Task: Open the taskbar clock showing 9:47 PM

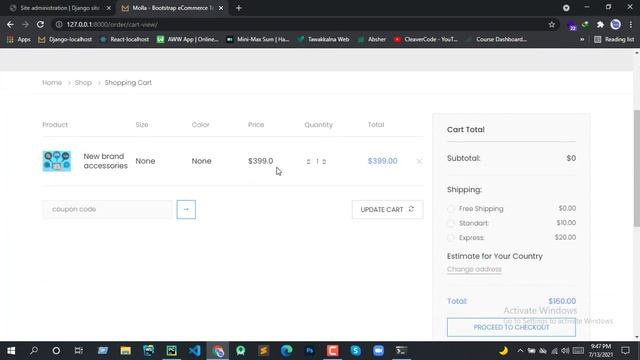Action: pyautogui.click(x=600, y=351)
